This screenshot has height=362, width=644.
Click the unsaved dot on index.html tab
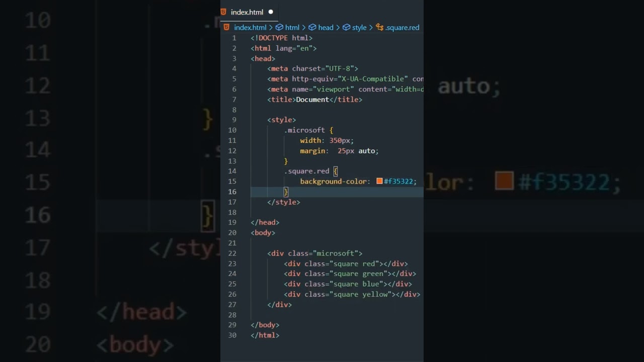click(271, 12)
